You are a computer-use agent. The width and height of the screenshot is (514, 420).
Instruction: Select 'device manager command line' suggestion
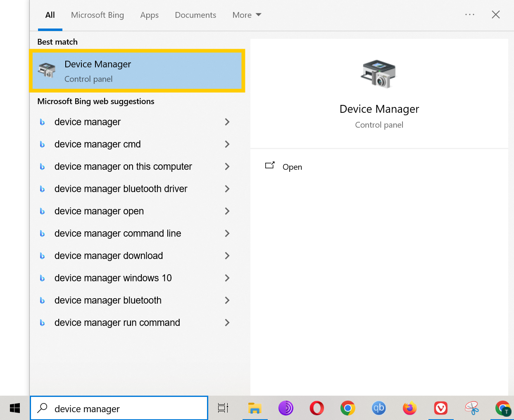pyautogui.click(x=118, y=233)
